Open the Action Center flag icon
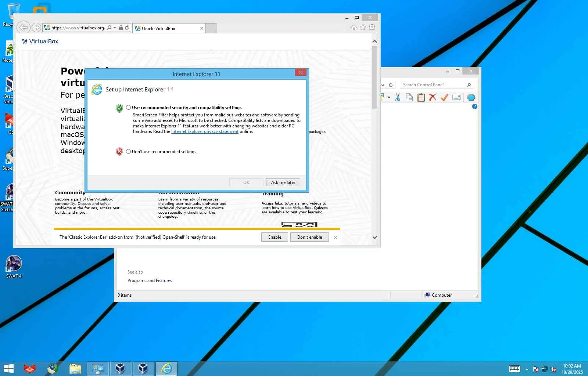The width and height of the screenshot is (588, 376). click(536, 369)
